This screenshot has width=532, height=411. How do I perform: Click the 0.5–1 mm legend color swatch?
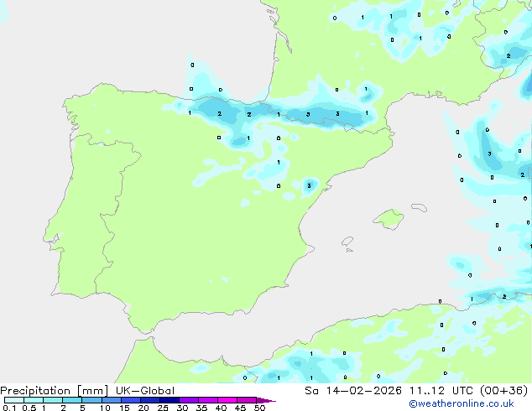click(x=34, y=400)
